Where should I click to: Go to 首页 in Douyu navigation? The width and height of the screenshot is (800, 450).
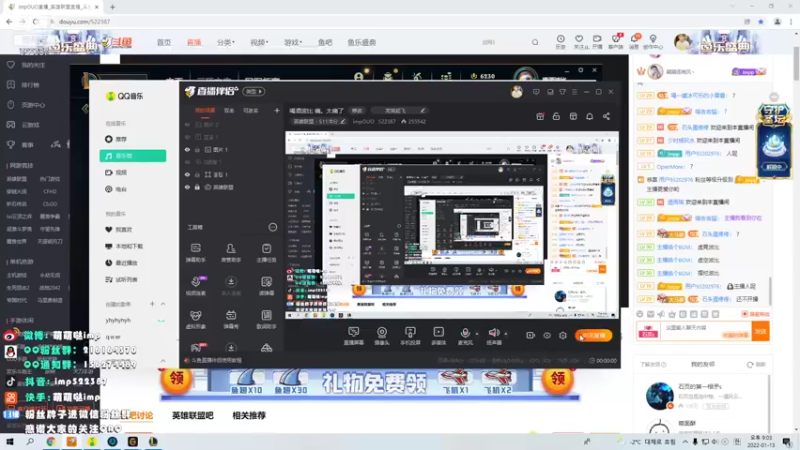(x=164, y=42)
